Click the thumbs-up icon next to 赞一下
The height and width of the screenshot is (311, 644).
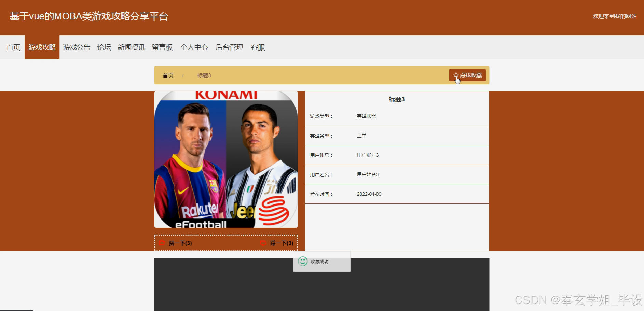pos(162,243)
